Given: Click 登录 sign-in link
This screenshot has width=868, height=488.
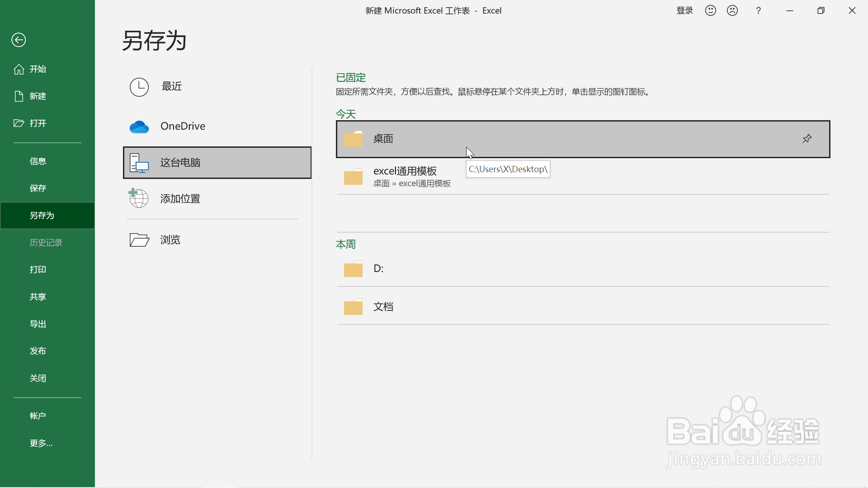Looking at the screenshot, I should (684, 10).
